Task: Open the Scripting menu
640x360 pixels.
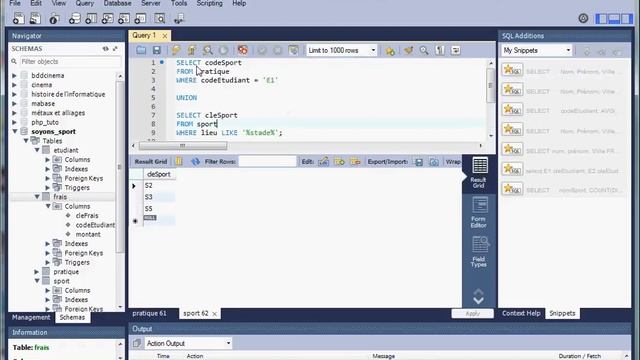Action: tap(209, 3)
